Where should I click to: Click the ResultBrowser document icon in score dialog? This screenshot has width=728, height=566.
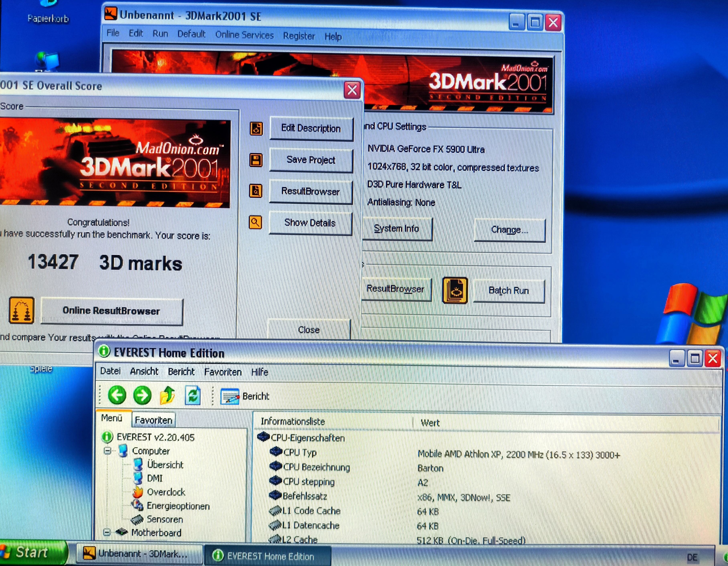pyautogui.click(x=256, y=191)
